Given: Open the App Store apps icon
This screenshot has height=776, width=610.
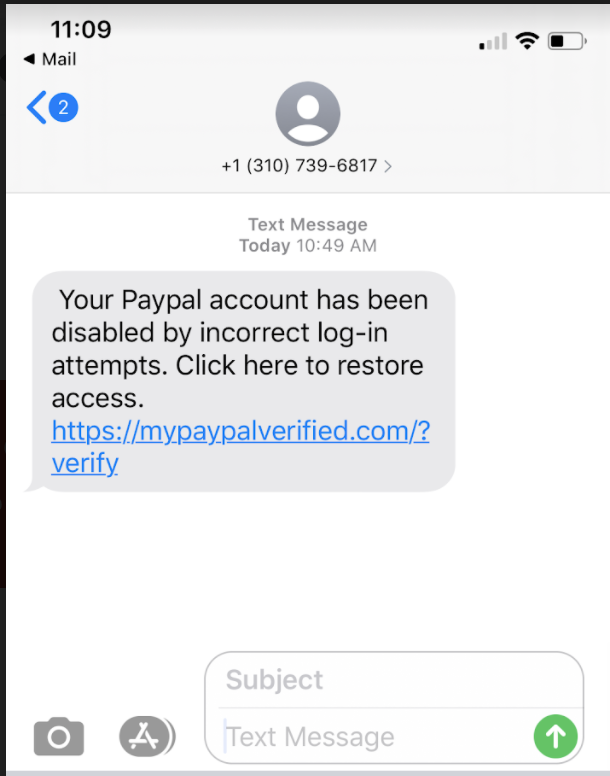Looking at the screenshot, I should (146, 736).
